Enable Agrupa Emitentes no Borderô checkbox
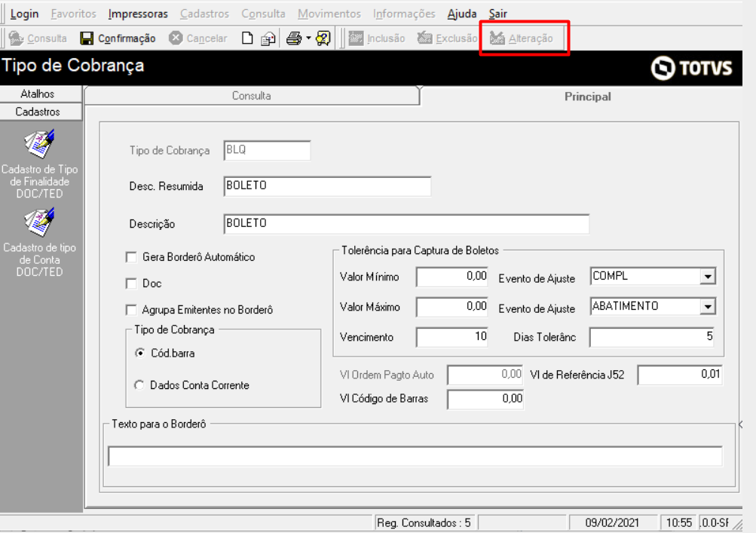Screen dimensions: 756x533 [x=131, y=310]
